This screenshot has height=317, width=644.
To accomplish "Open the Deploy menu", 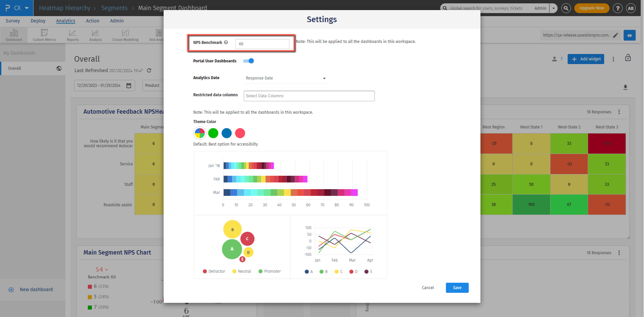I will click(38, 21).
